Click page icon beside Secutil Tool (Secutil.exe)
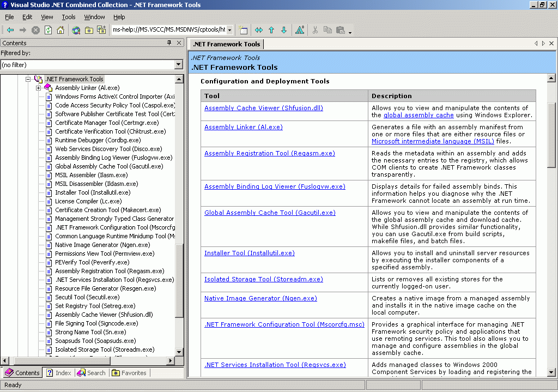This screenshot has width=558, height=392. pyautogui.click(x=49, y=297)
